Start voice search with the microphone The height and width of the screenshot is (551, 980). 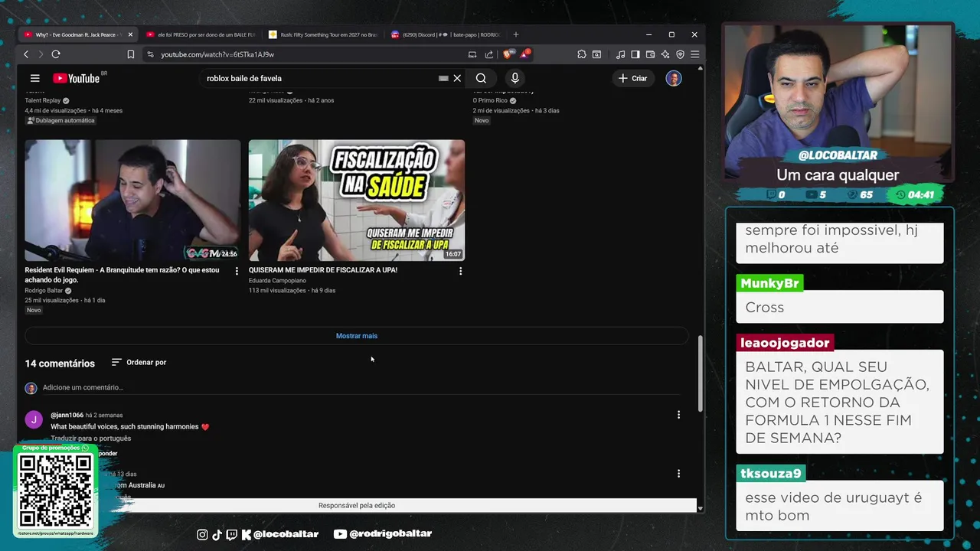point(514,78)
